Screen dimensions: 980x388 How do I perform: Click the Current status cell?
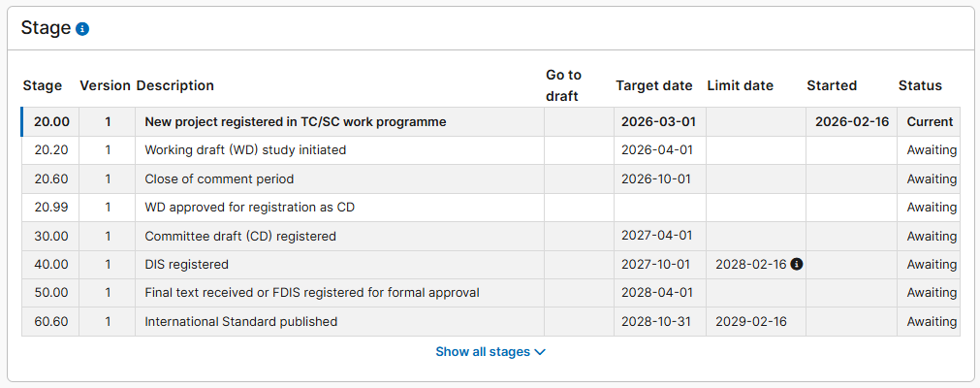(930, 122)
